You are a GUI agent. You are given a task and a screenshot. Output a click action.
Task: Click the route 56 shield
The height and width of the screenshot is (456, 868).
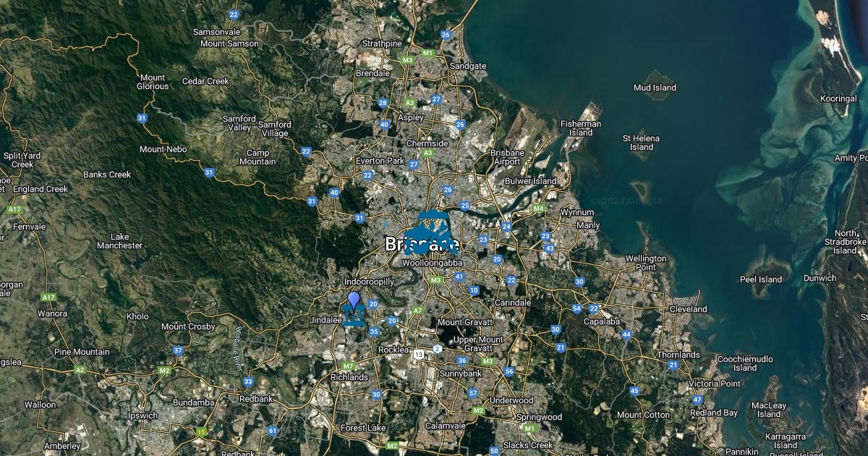509,371
